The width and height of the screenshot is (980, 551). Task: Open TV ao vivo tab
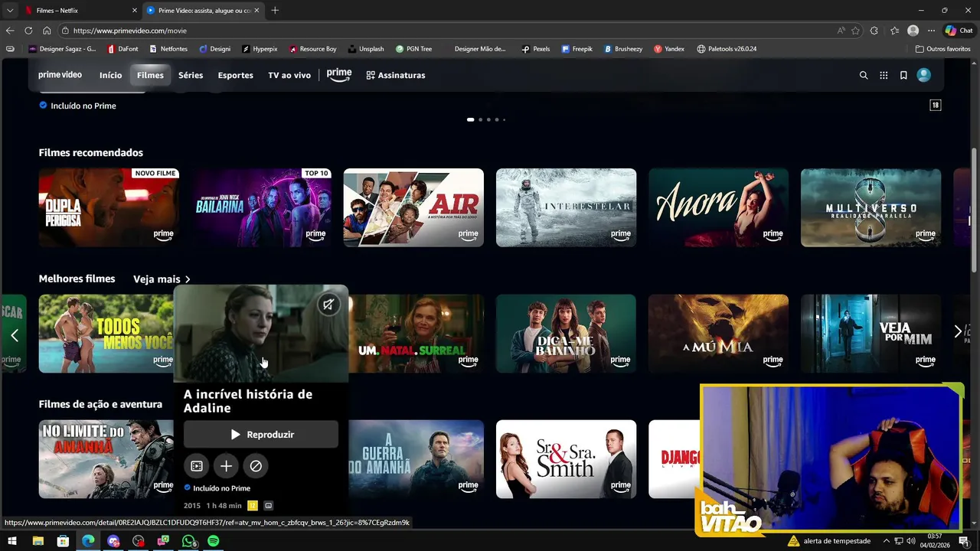289,75
